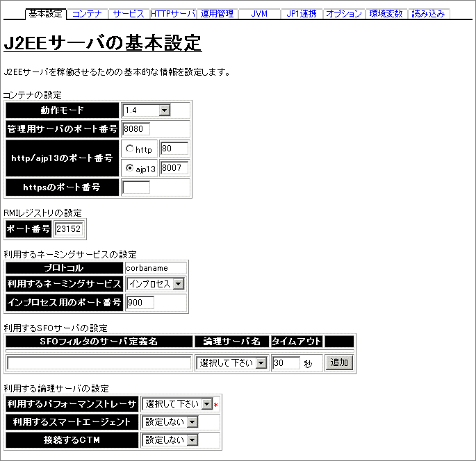Click the 秒 unit label
Viewport: 476px width, 461px height.
[308, 364]
